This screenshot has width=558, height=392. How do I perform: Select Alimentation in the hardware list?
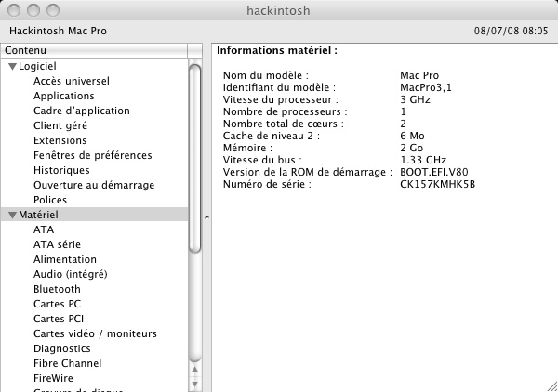[x=65, y=259]
